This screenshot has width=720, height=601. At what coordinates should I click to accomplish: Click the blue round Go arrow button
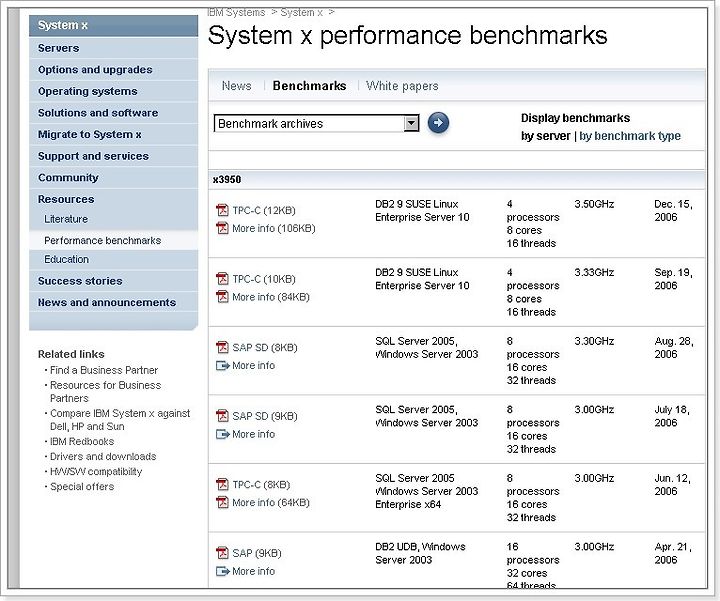pyautogui.click(x=438, y=123)
